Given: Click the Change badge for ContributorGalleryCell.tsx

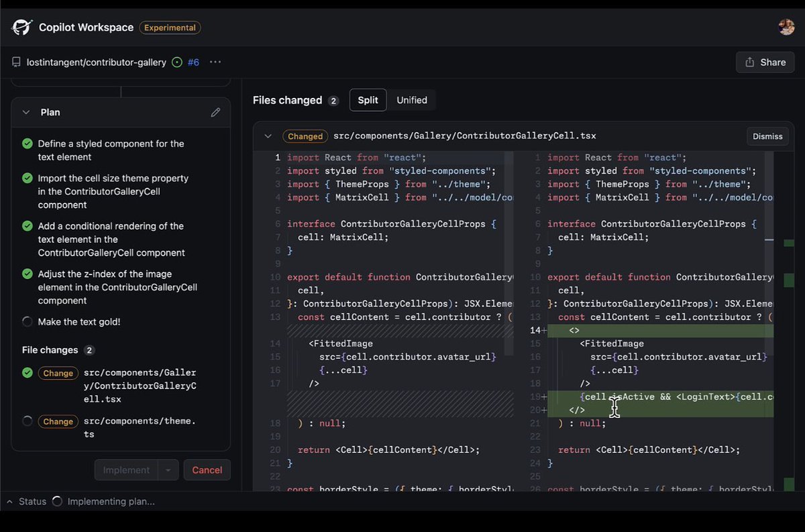Looking at the screenshot, I should [x=58, y=373].
